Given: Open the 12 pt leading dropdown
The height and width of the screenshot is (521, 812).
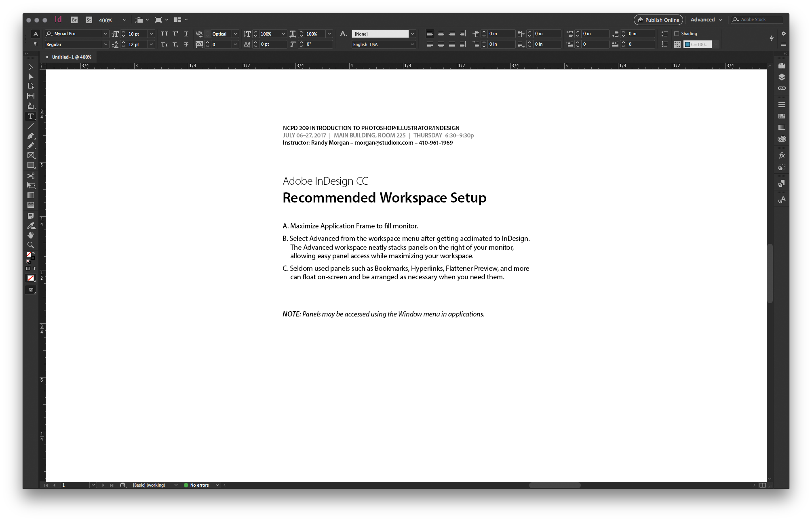Looking at the screenshot, I should click(151, 44).
